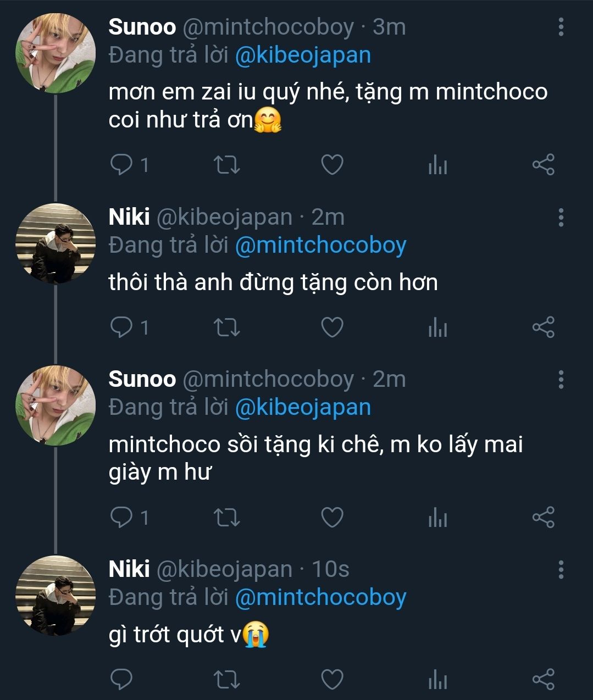The width and height of the screenshot is (593, 700).
Task: Reply to Sunoo's "mintchoco sồi" tweet
Action: pos(121,517)
